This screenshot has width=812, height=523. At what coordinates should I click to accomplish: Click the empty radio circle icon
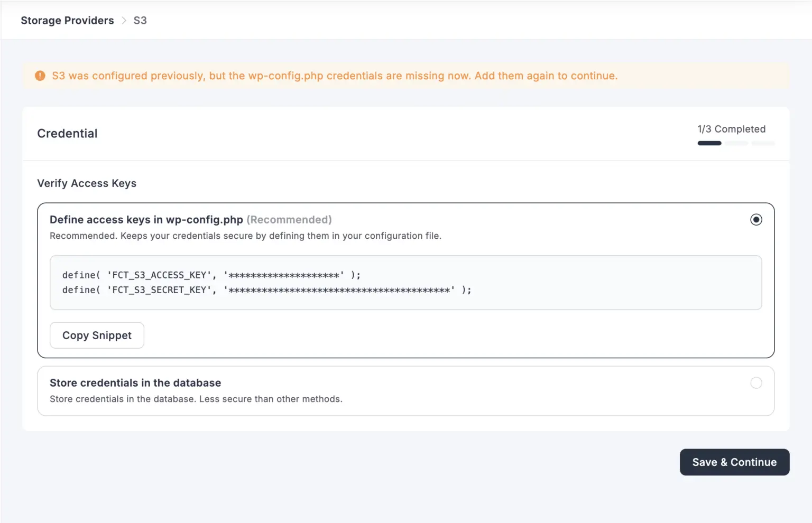tap(756, 382)
